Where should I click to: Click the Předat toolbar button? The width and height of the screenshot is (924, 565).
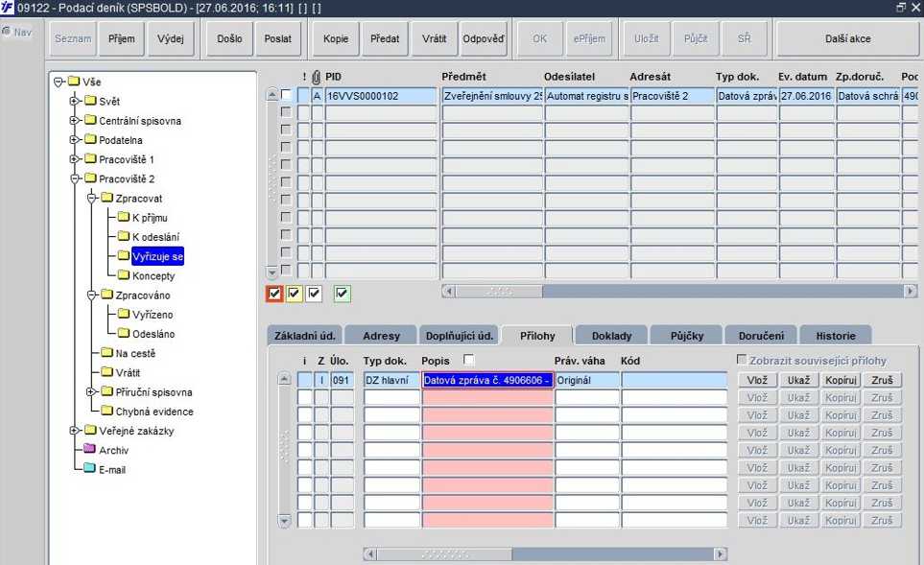[385, 39]
